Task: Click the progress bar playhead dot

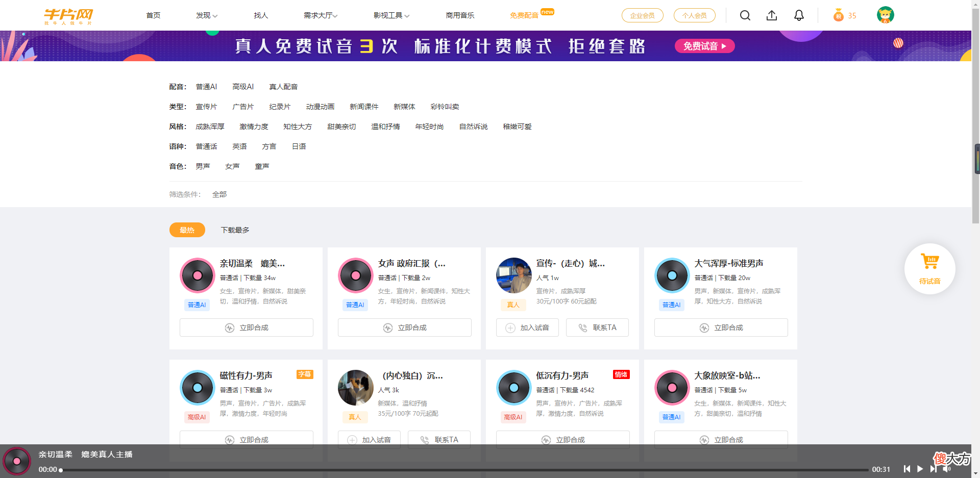Action: coord(61,470)
